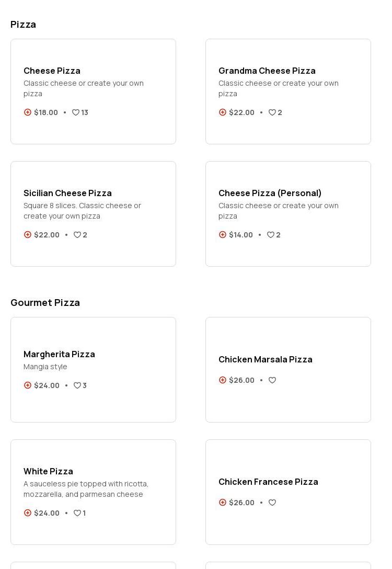The height and width of the screenshot is (569, 392).
Task: Click the Gourmet Pizza section heading
Action: click(x=45, y=303)
